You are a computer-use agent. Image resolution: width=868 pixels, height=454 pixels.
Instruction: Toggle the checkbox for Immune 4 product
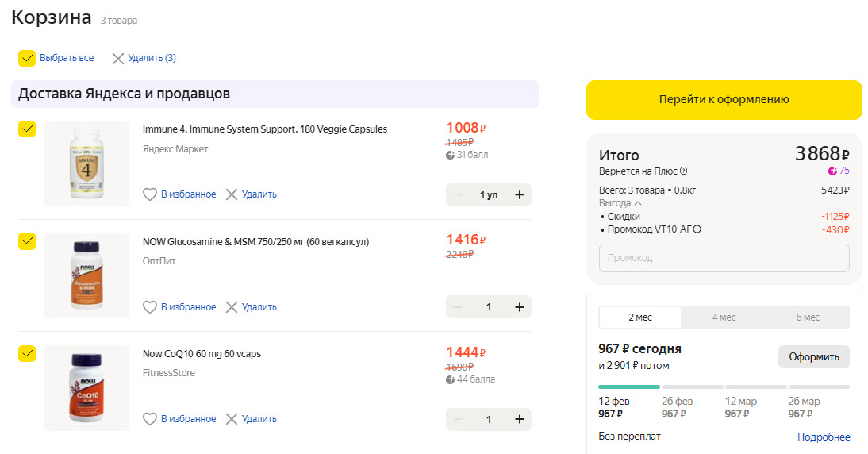tap(27, 129)
